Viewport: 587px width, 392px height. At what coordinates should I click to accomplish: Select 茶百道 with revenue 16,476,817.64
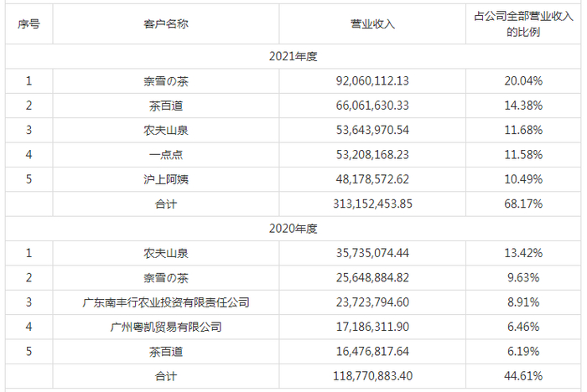click(x=166, y=352)
